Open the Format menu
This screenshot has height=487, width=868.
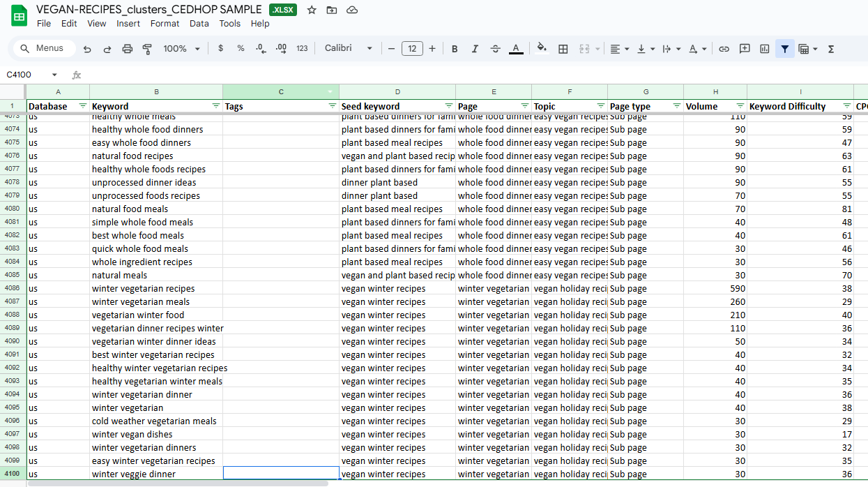pos(165,24)
